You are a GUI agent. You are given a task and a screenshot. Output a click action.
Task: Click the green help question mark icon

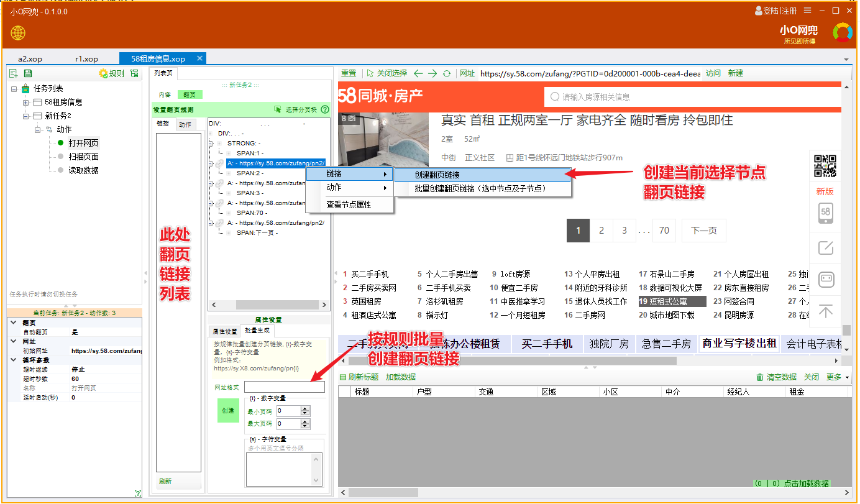(x=324, y=109)
